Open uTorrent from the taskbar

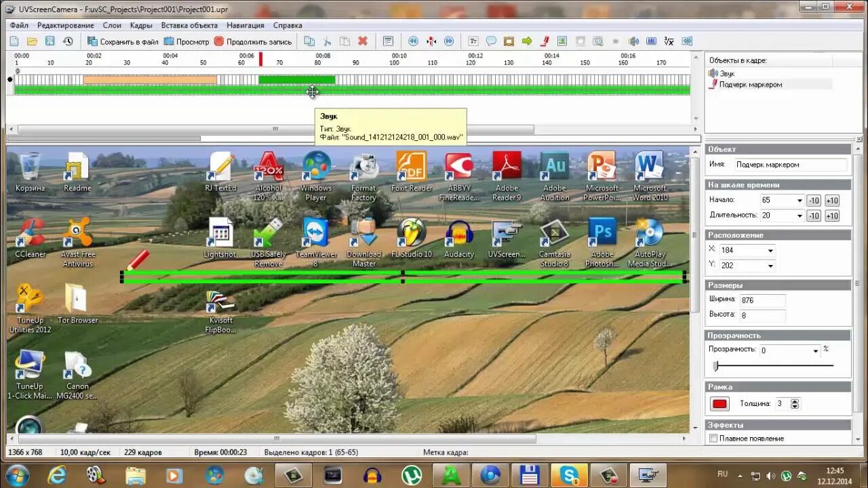(411, 475)
